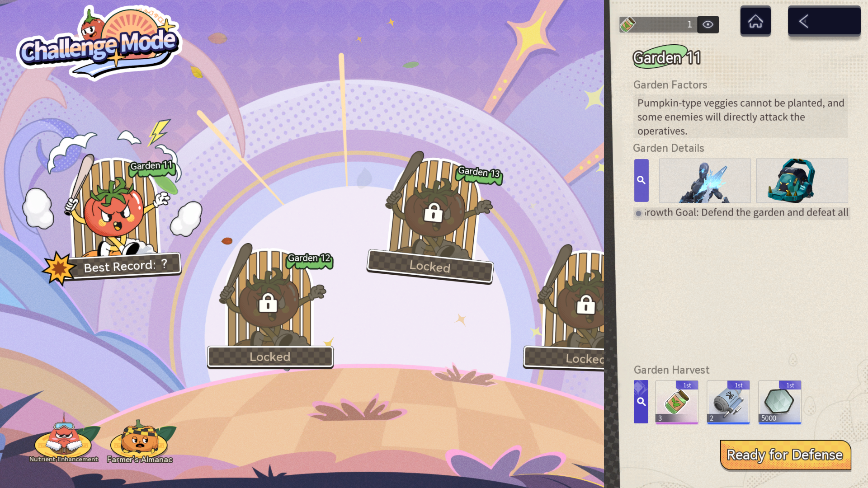View the teal armored mech enemy thumbnail

pyautogui.click(x=802, y=181)
